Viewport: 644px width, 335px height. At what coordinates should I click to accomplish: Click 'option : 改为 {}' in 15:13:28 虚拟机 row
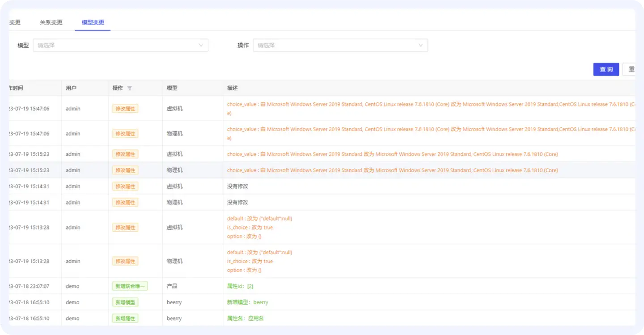tap(244, 236)
